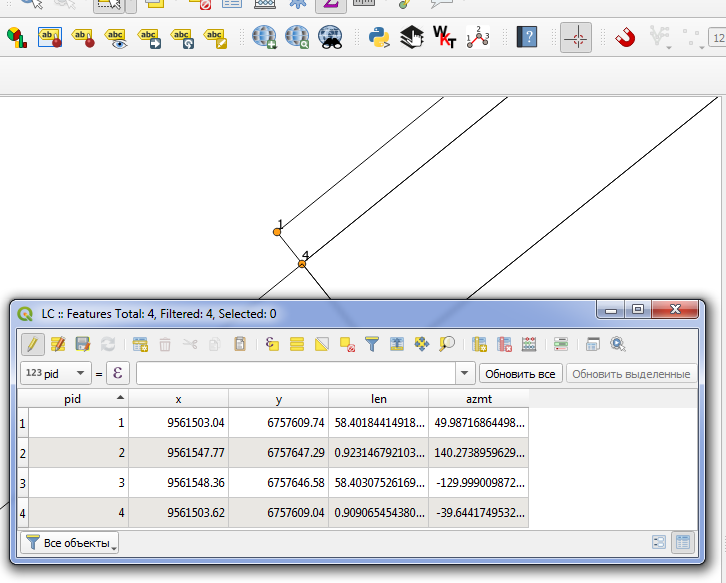
Task: Sort table by the azmt column header
Action: coord(478,398)
